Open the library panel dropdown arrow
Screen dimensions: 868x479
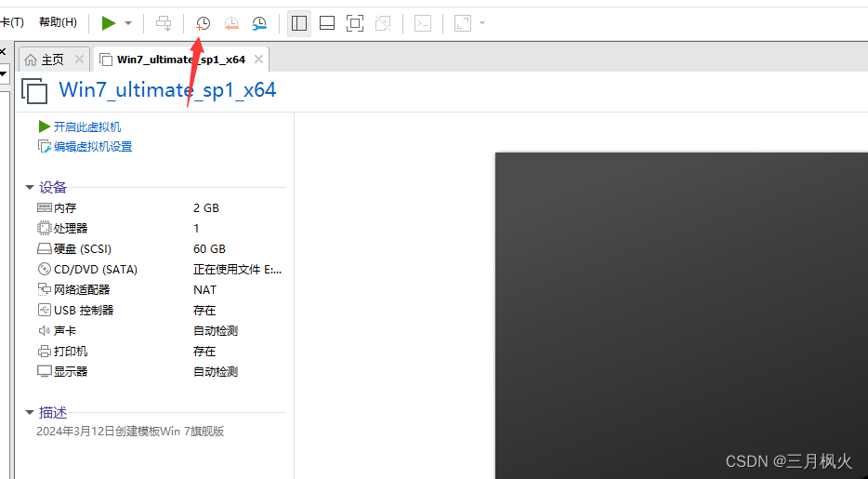tap(4, 73)
